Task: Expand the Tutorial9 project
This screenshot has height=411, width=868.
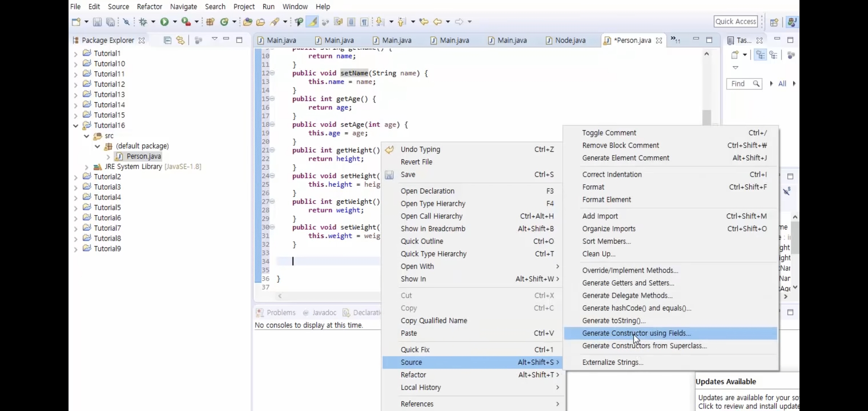Action: pyautogui.click(x=76, y=249)
